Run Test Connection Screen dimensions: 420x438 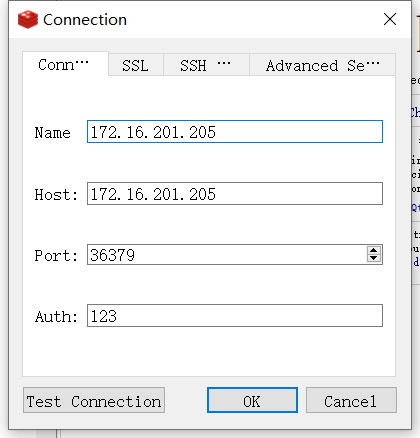(x=94, y=400)
